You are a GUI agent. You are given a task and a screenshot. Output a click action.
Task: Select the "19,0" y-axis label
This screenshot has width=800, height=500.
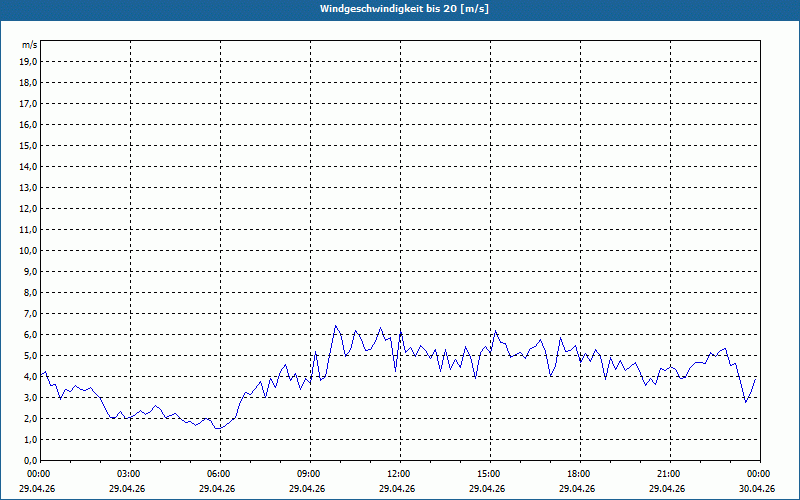tap(28, 62)
